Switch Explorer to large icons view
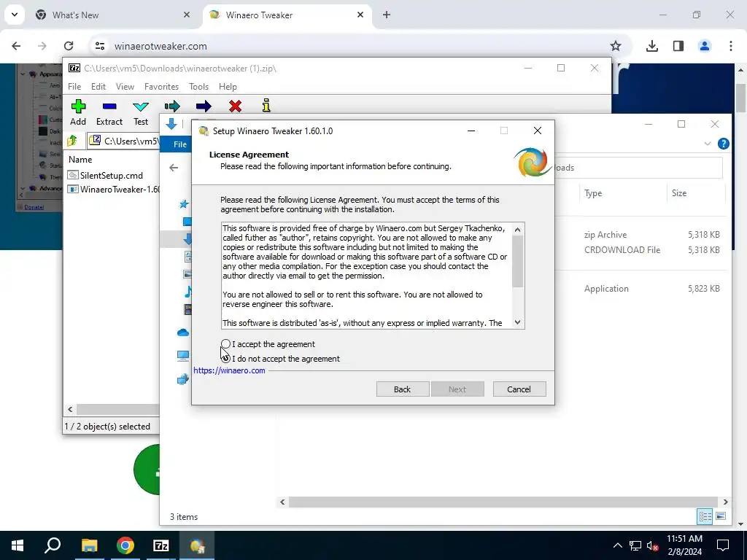Screen dimensions: 747x560 (x=721, y=516)
